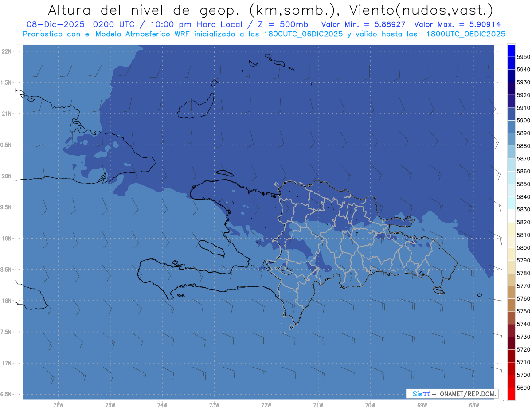Click the 5950 colorbar value
The image size is (532, 411).
[x=524, y=57]
